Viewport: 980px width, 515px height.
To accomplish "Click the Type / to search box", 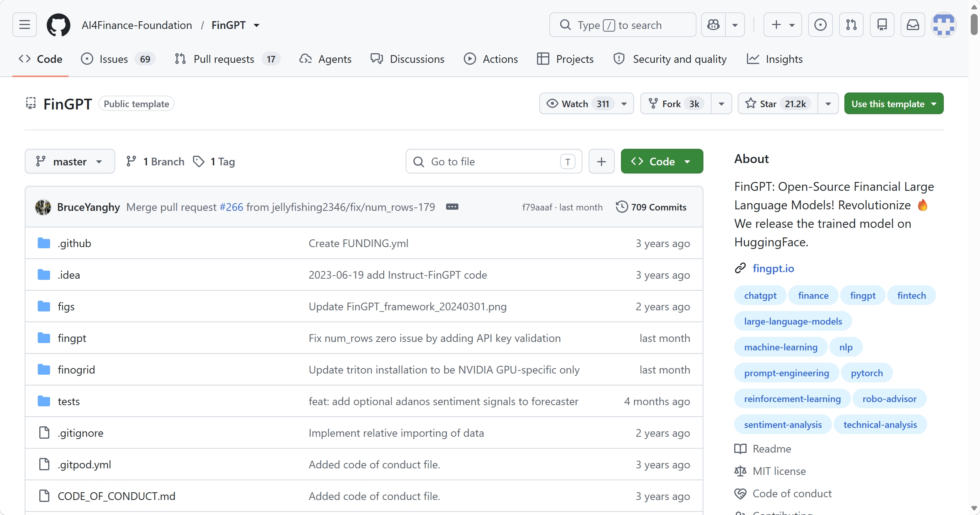I will [x=623, y=25].
